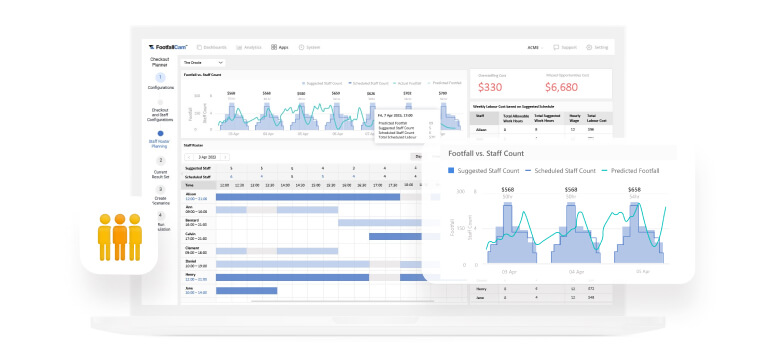Open the Analytics chart icon menu
This screenshot has height=360, width=768.
pyautogui.click(x=239, y=48)
